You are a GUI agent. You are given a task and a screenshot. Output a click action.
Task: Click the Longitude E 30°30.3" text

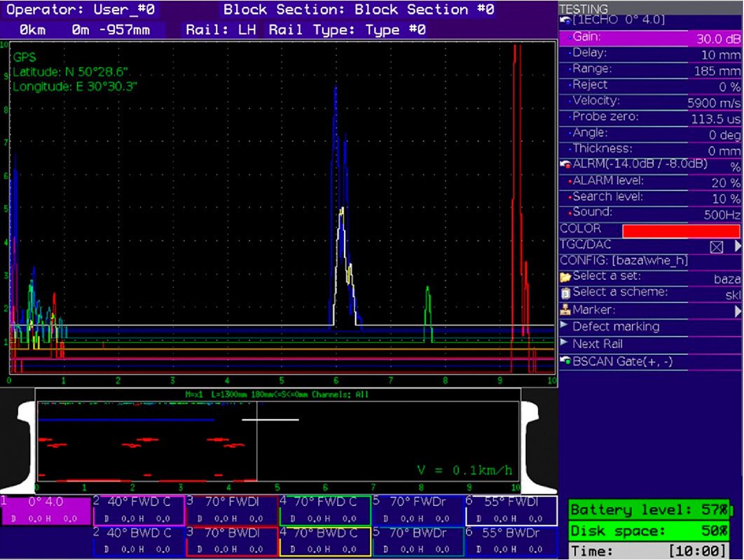(x=74, y=87)
